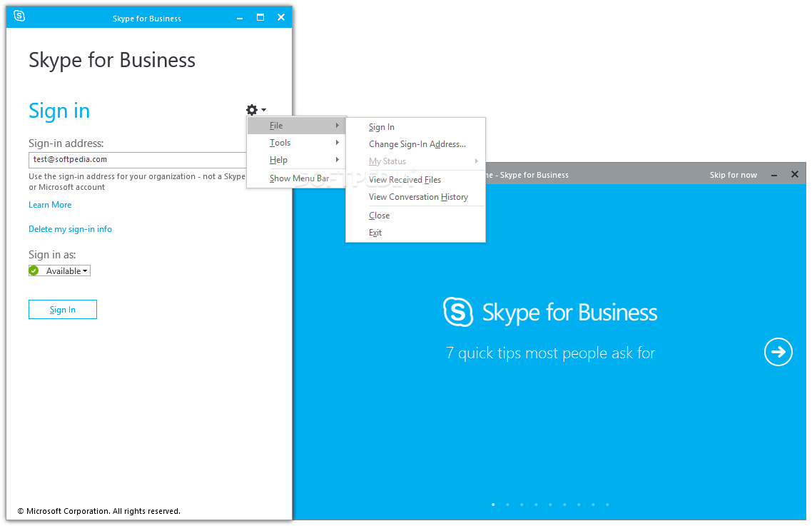The width and height of the screenshot is (812, 526).
Task: Select Sign In from File submenu
Action: pyautogui.click(x=415, y=127)
